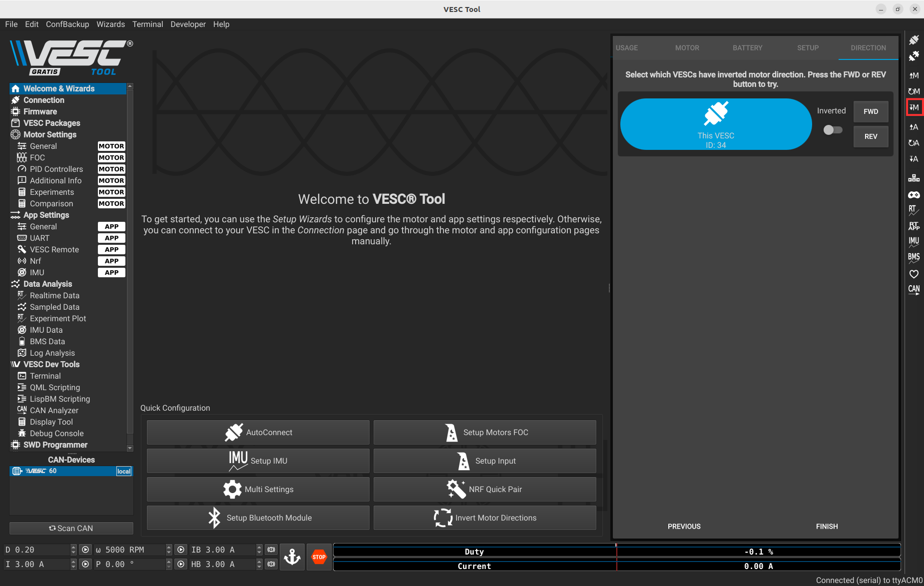Click the Connect plug icon in right toolbar
The width and height of the screenshot is (924, 586).
(x=914, y=40)
